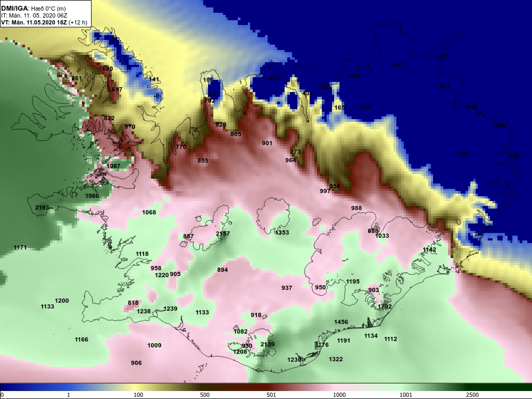
Task: Click the map value 2157
Action: click(x=223, y=234)
